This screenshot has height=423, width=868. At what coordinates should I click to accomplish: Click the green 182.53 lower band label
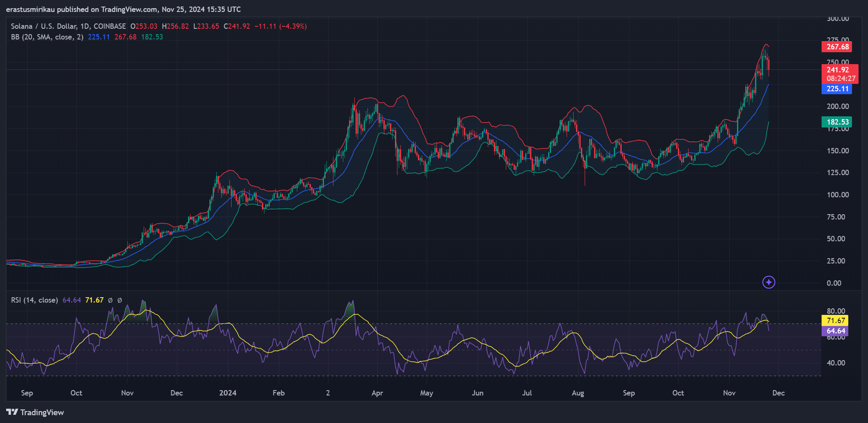(837, 122)
